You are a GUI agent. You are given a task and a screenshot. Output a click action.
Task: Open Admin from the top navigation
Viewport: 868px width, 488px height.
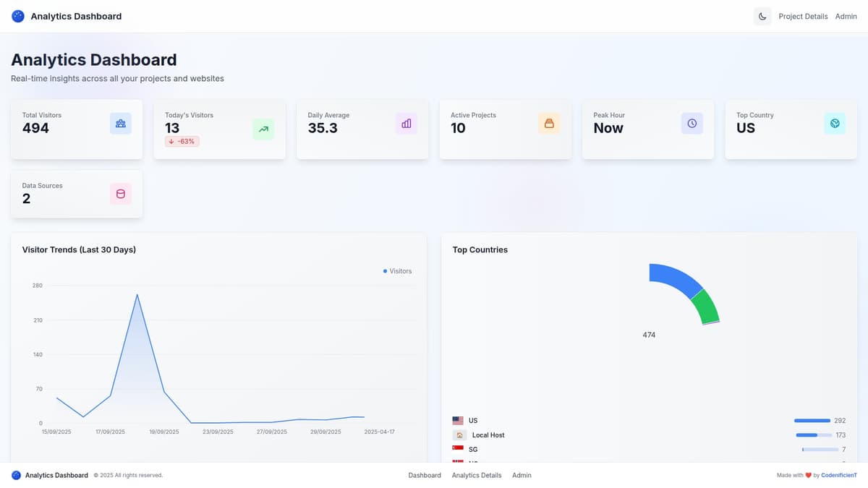coord(846,16)
